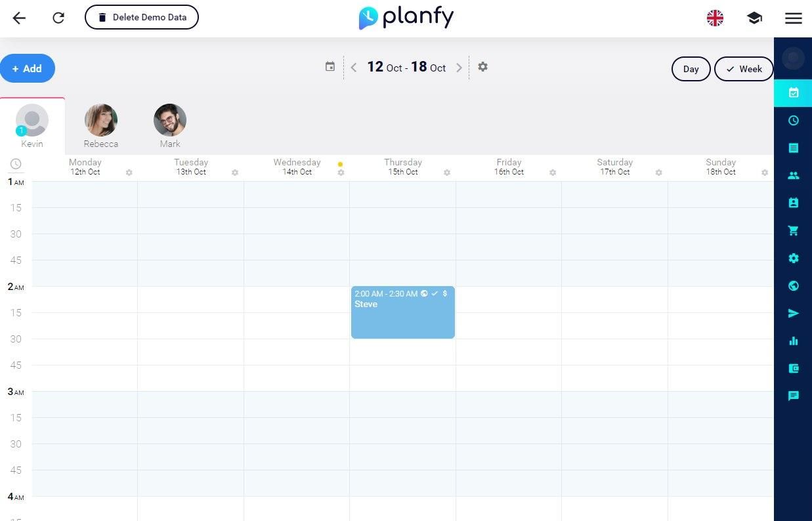Viewport: 812px width, 521px height.
Task: Open the chat feedback icon in sidebar
Action: tap(794, 396)
